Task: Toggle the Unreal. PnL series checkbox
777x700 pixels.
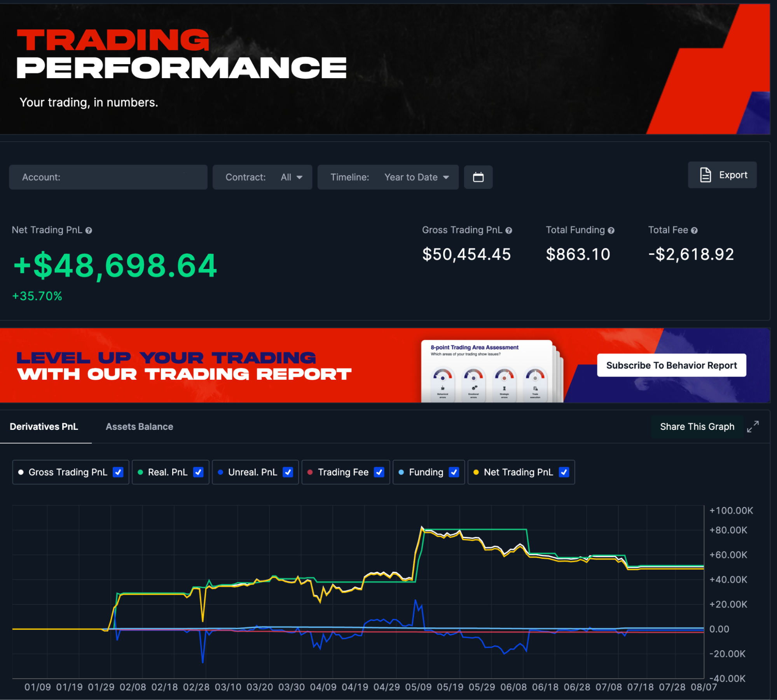Action: click(288, 472)
